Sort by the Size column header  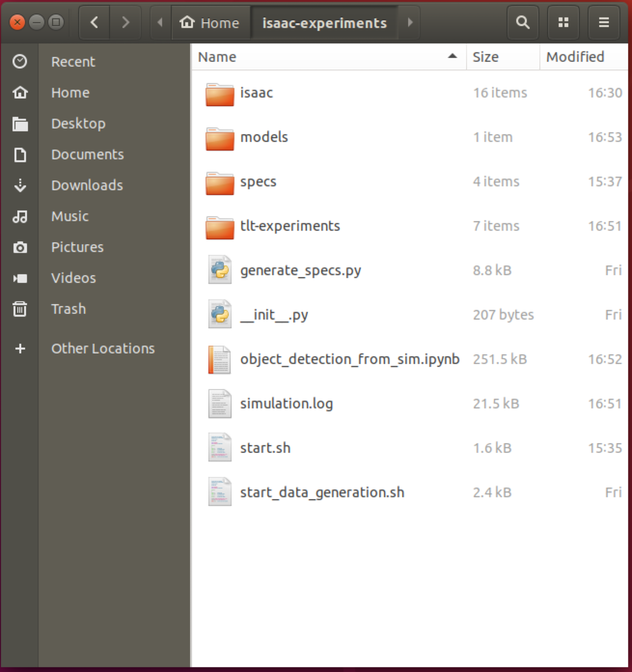coord(503,57)
